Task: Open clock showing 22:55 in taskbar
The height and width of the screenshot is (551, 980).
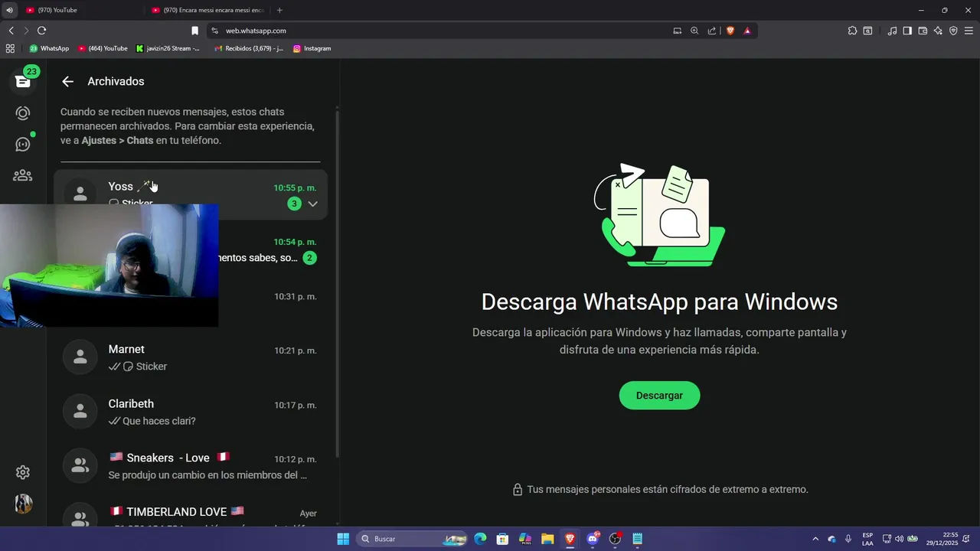Action: point(942,539)
